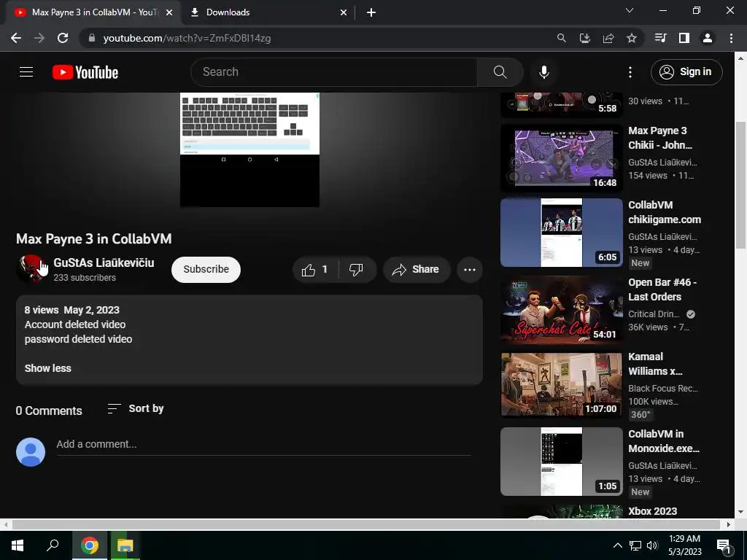Open Max Payne 3 Chikii video thumbnail
This screenshot has height=560, width=747.
pos(561,158)
